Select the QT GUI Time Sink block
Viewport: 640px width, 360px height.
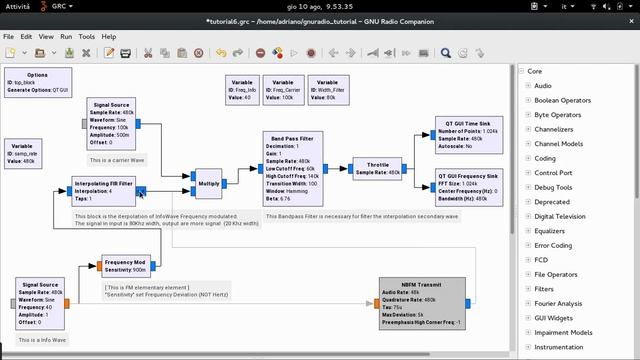tap(469, 135)
